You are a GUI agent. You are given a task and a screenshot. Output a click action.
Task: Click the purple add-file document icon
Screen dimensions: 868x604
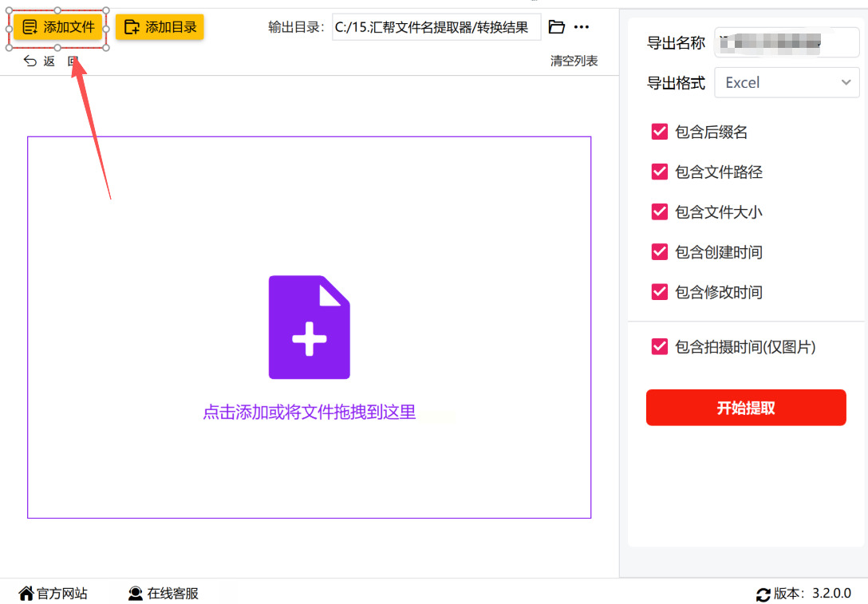309,327
